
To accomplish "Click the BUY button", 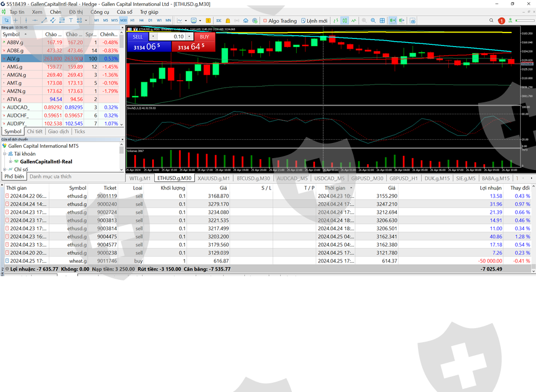I will coord(205,37).
